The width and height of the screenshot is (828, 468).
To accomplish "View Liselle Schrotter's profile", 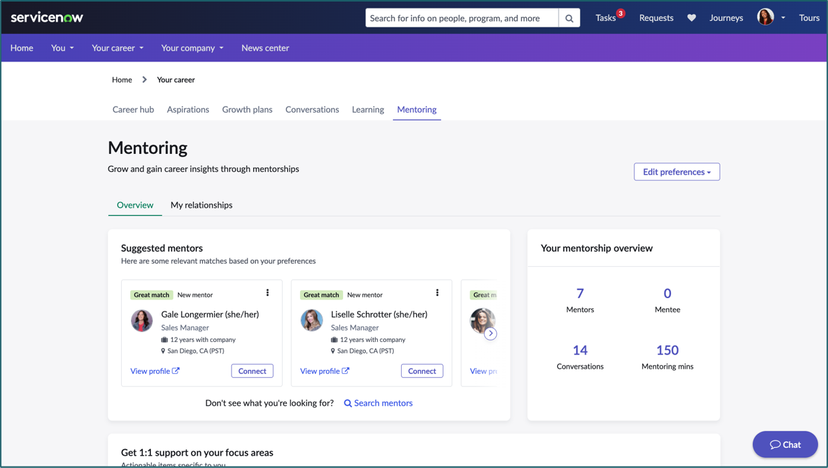I will coord(325,371).
